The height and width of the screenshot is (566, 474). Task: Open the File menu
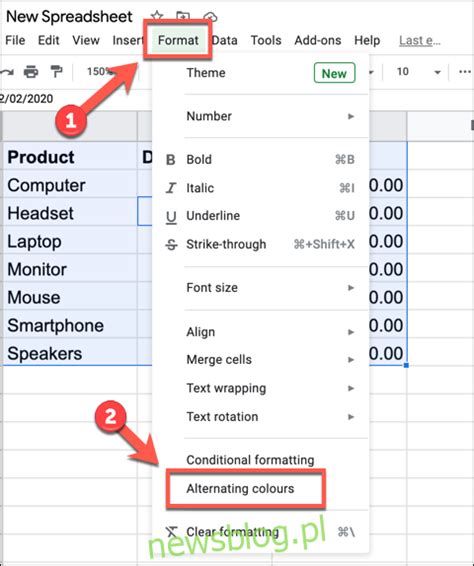[15, 40]
